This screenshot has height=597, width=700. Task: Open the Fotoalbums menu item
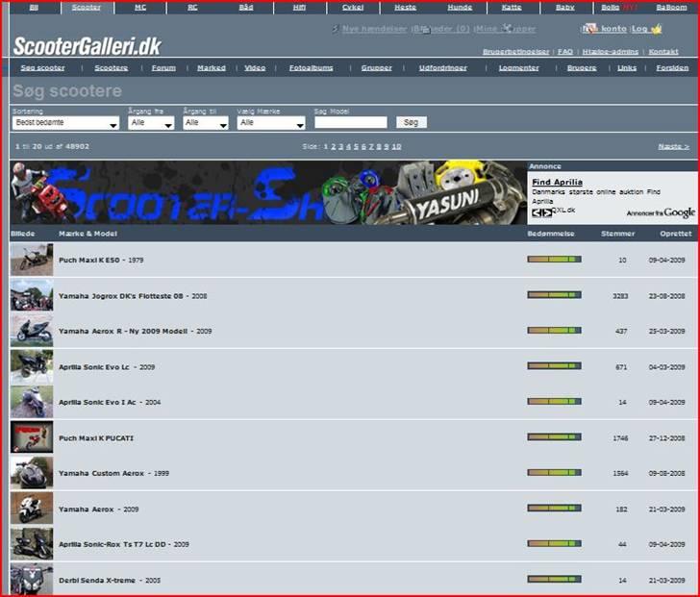click(310, 68)
